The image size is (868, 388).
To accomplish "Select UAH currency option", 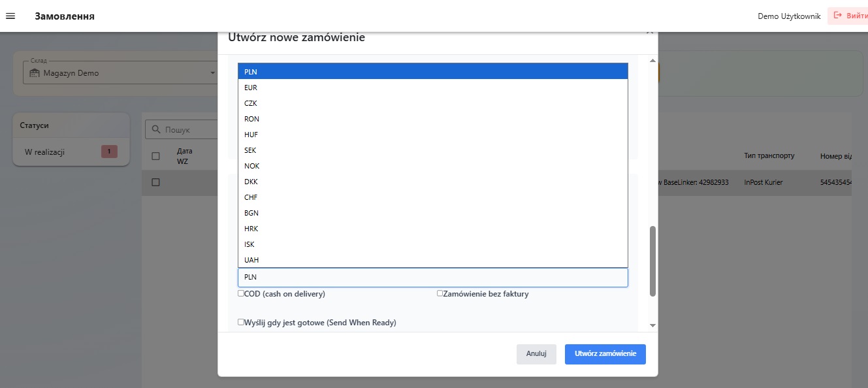I will coord(433,259).
